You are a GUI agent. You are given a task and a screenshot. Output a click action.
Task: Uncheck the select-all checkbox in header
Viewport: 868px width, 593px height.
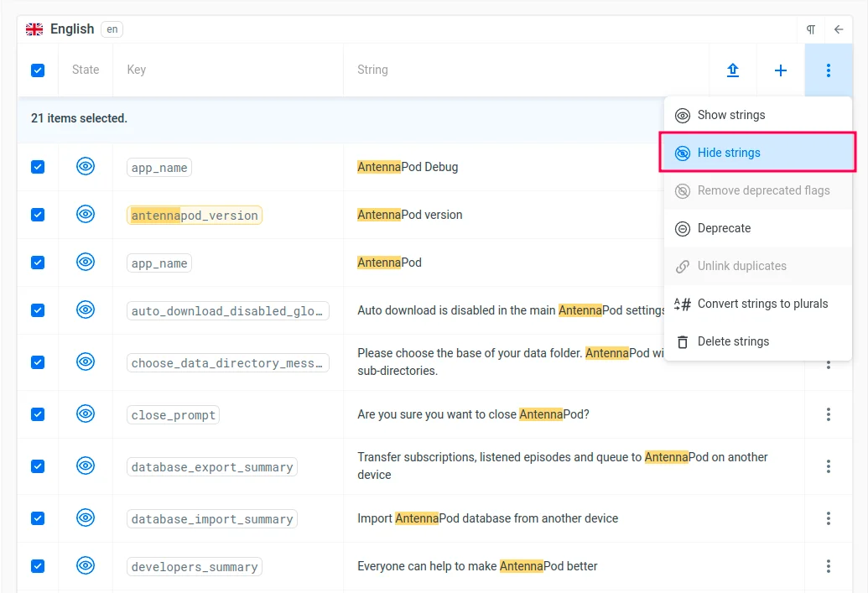pos(38,70)
